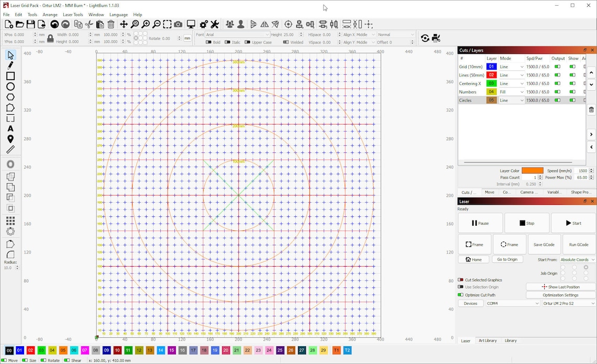
Task: Open file using folder icon
Action: coord(20,25)
